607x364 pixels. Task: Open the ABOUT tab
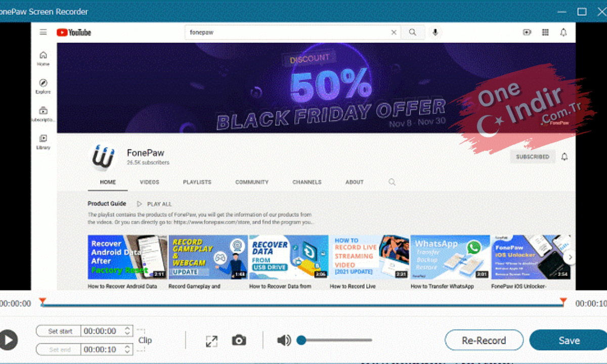click(355, 182)
